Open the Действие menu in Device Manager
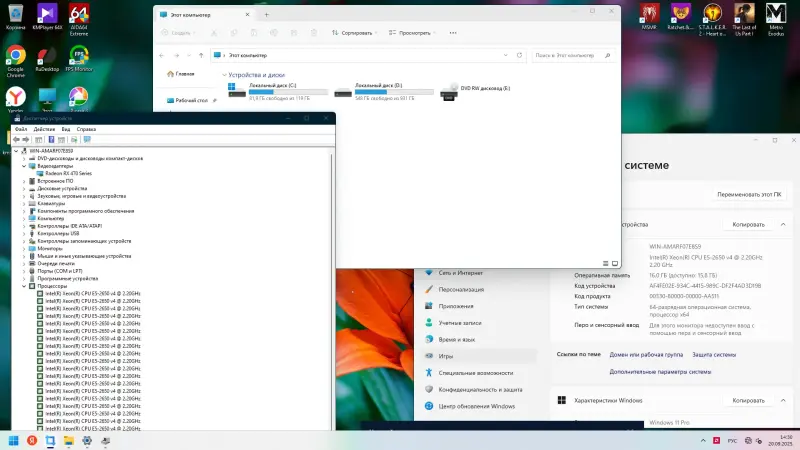The height and width of the screenshot is (450, 800). coord(44,129)
